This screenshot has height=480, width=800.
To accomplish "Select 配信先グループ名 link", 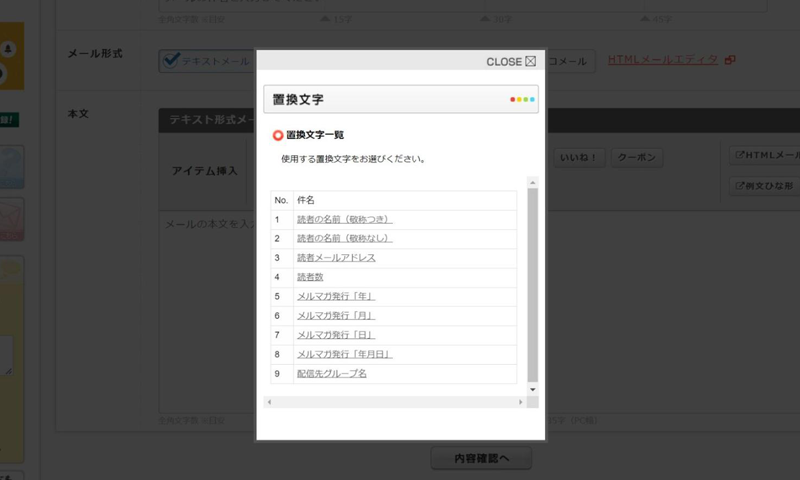I will point(332,373).
